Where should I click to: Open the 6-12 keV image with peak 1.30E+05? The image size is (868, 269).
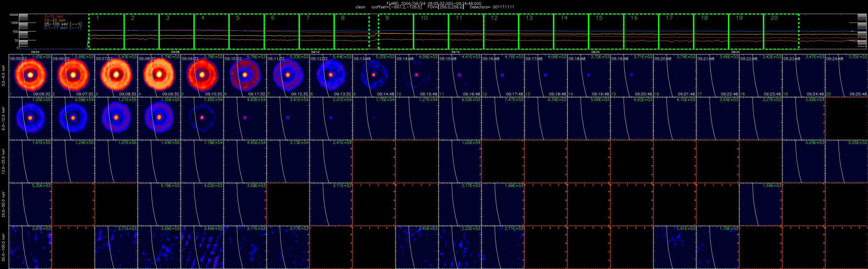coord(159,118)
